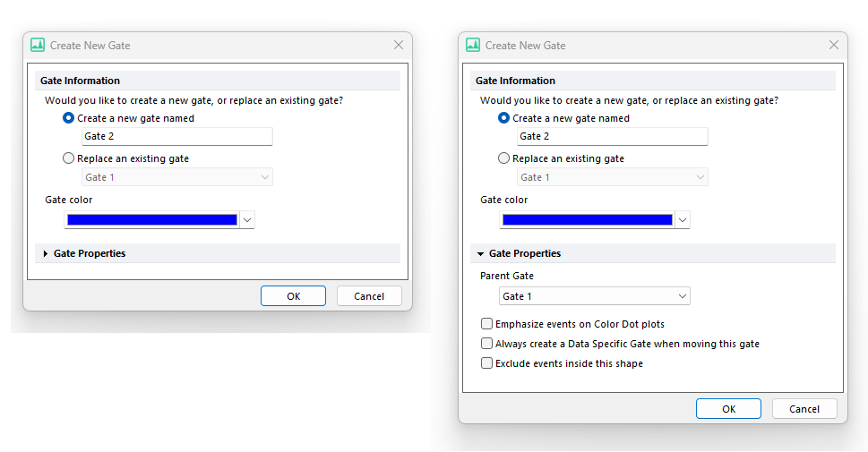Close the right Create New Gate dialog

(834, 45)
